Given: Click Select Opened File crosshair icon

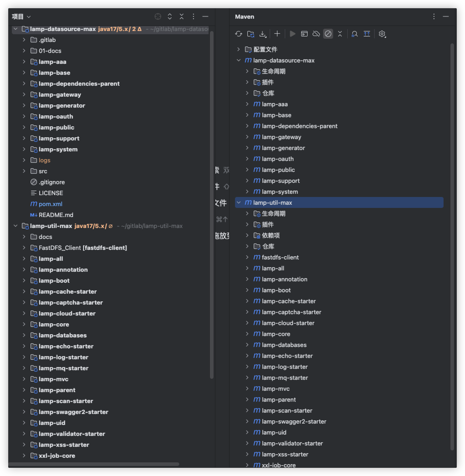Looking at the screenshot, I should coord(158,17).
